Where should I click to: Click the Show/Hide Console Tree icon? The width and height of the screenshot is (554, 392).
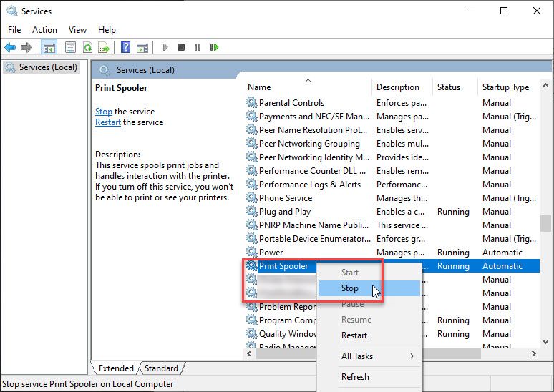point(49,47)
